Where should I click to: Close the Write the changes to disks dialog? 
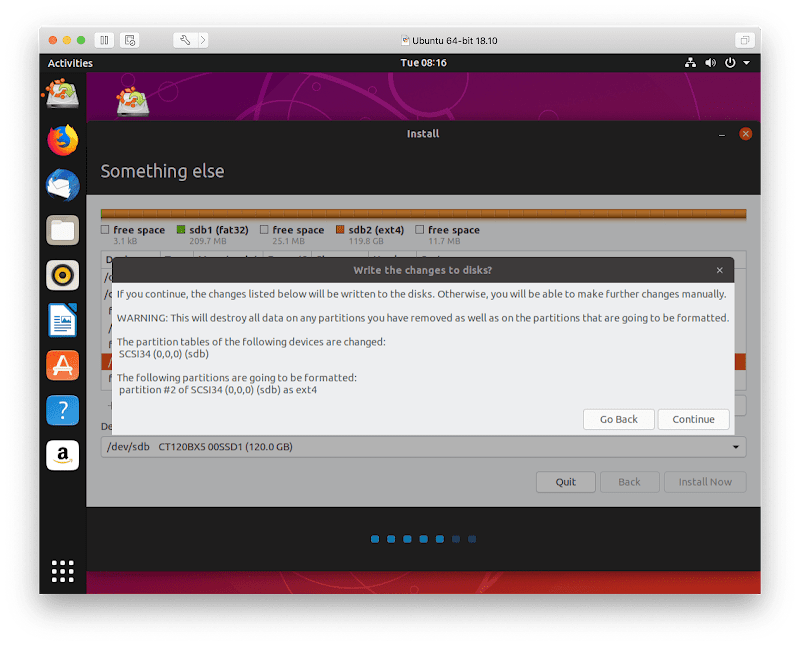coord(719,270)
